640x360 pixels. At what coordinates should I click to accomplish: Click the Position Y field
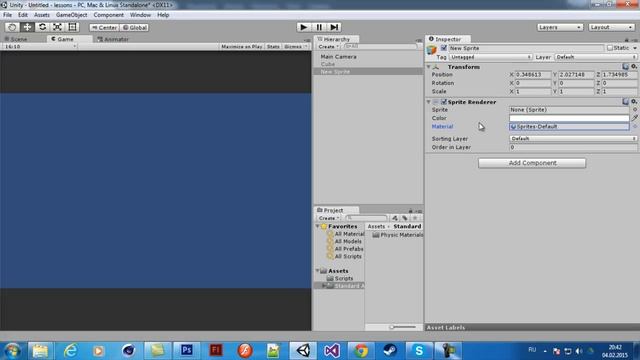(576, 75)
